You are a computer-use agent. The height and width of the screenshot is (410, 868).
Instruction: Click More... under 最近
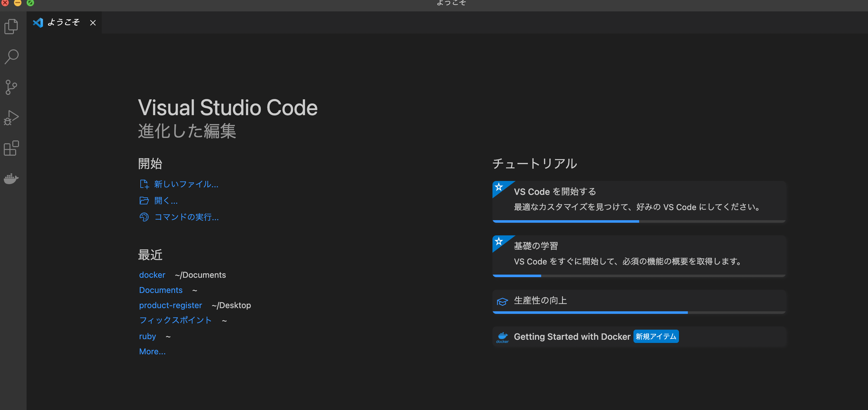pyautogui.click(x=152, y=351)
